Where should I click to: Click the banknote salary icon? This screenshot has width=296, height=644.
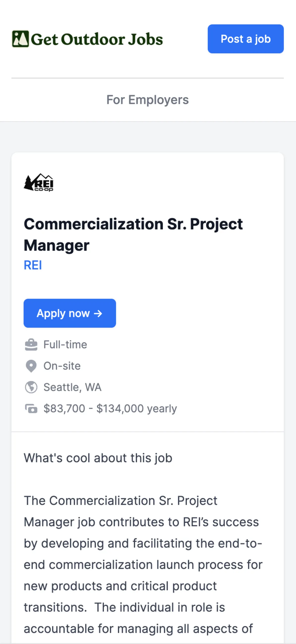click(x=31, y=409)
